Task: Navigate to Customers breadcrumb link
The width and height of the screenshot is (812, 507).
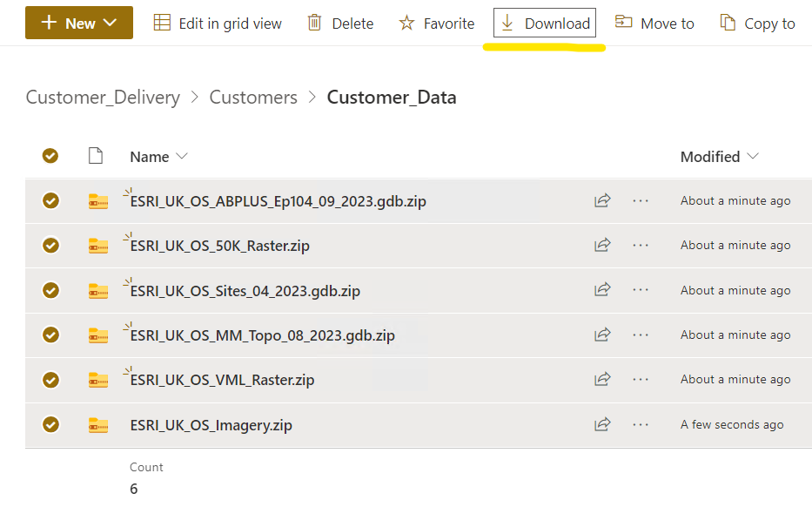Action: tap(253, 98)
